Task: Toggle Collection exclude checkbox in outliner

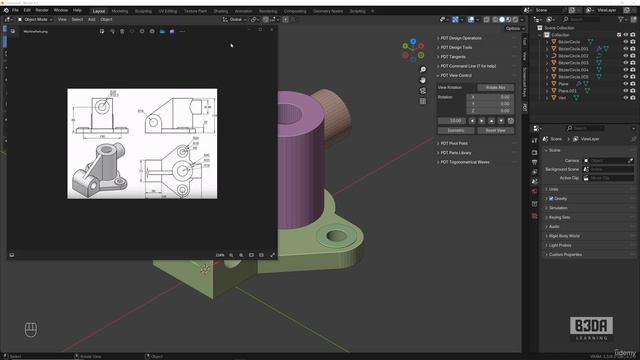Action: [x=619, y=35]
